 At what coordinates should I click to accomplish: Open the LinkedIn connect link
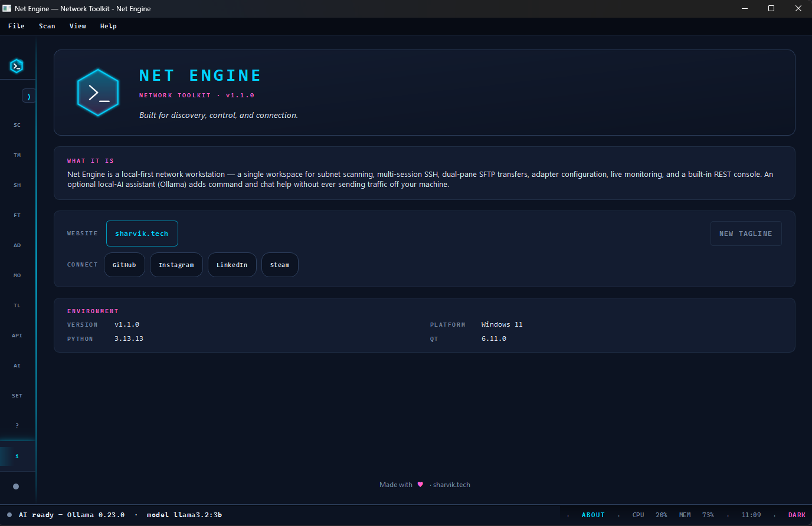pyautogui.click(x=232, y=265)
